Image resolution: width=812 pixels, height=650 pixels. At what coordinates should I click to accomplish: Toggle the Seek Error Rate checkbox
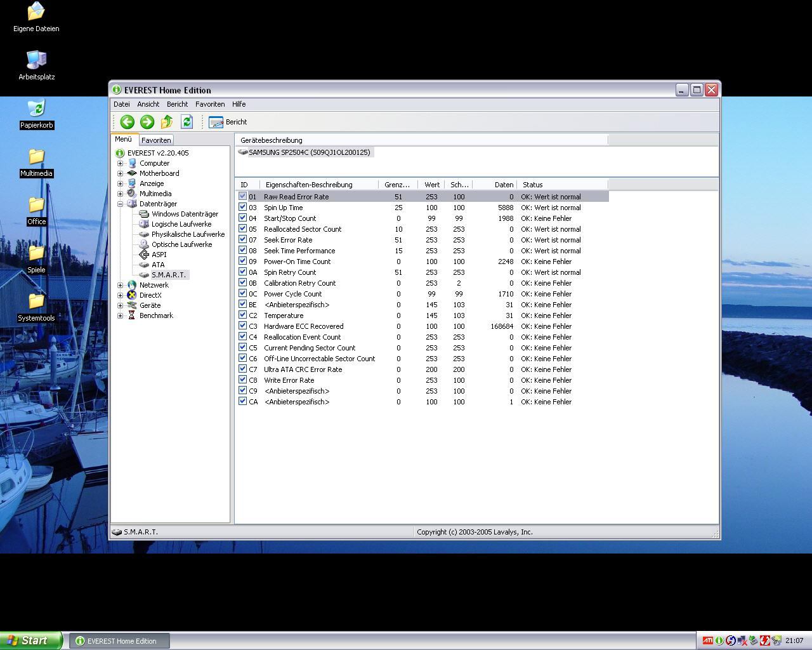(x=242, y=239)
